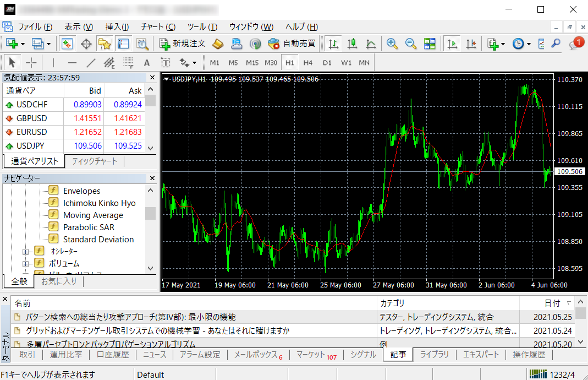
Task: Toggle the Terminal panel icon
Action: (123, 44)
